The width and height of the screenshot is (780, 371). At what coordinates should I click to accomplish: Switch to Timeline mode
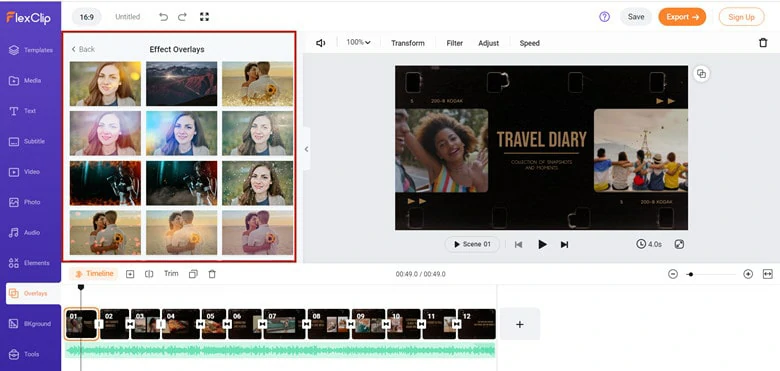pyautogui.click(x=94, y=274)
